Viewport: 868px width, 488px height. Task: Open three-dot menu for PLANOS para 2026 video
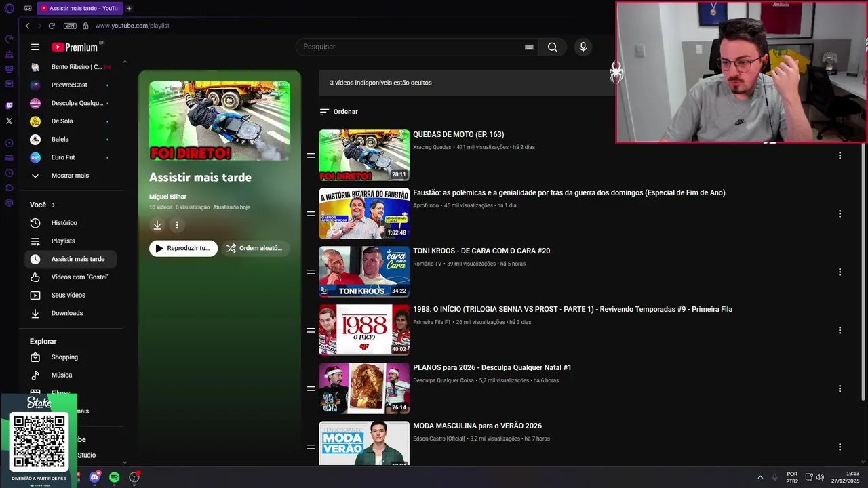[840, 388]
